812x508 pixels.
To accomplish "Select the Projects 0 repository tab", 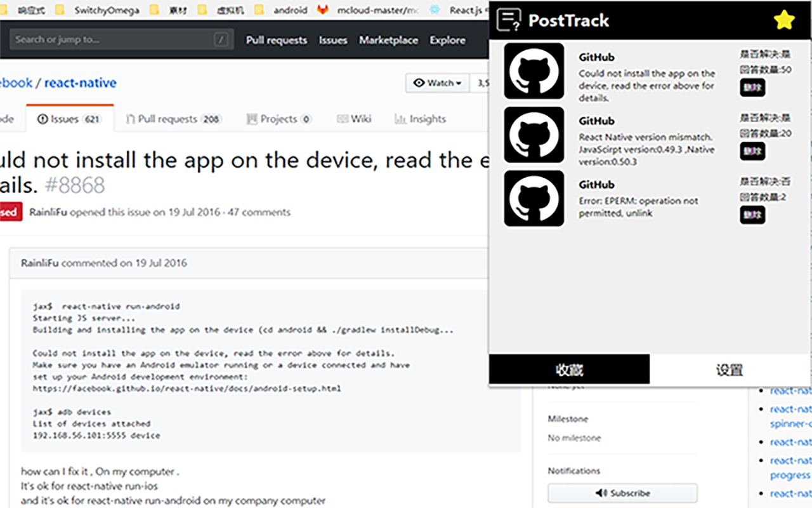I will [278, 119].
